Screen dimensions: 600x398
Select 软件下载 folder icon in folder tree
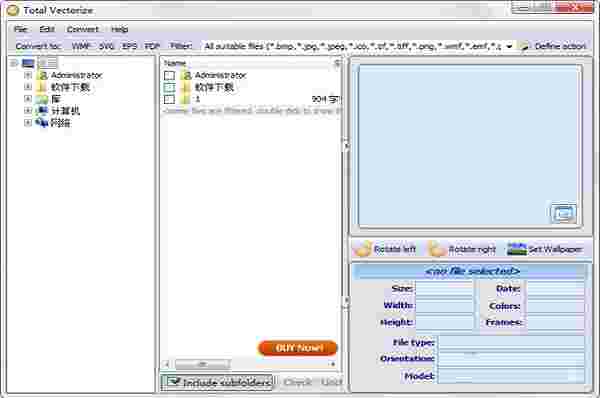click(42, 87)
